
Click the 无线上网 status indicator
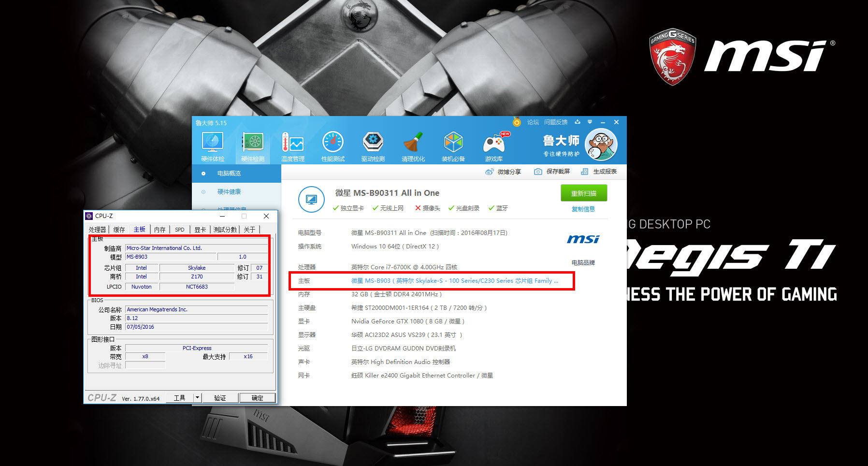coord(388,208)
